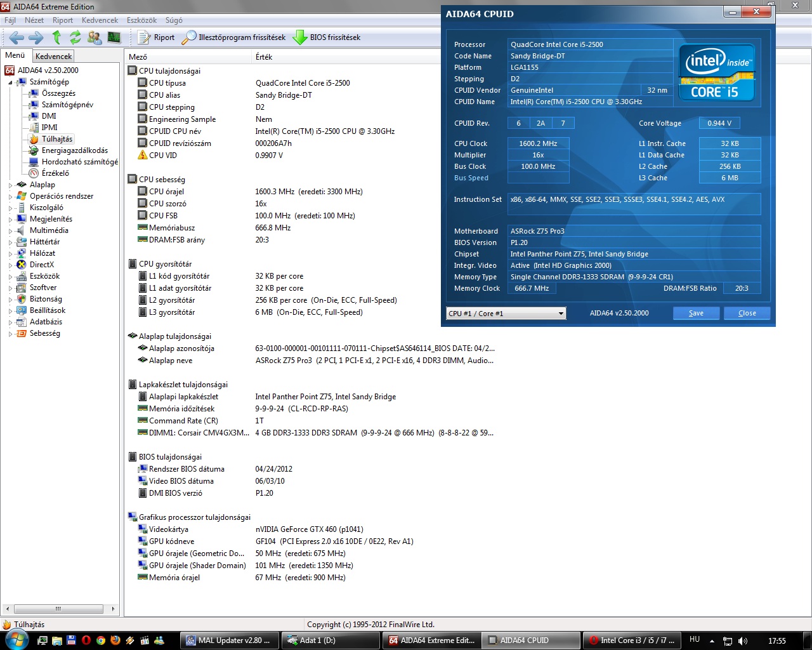The image size is (812, 650).
Task: Select the DIMM1: Corsair CMV4GX3M row
Action: point(315,433)
